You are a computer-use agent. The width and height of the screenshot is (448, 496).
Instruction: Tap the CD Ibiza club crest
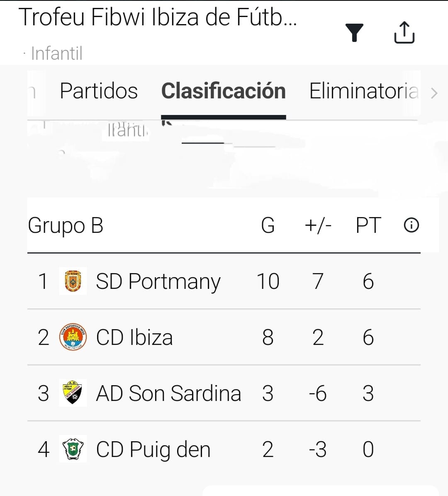click(73, 337)
